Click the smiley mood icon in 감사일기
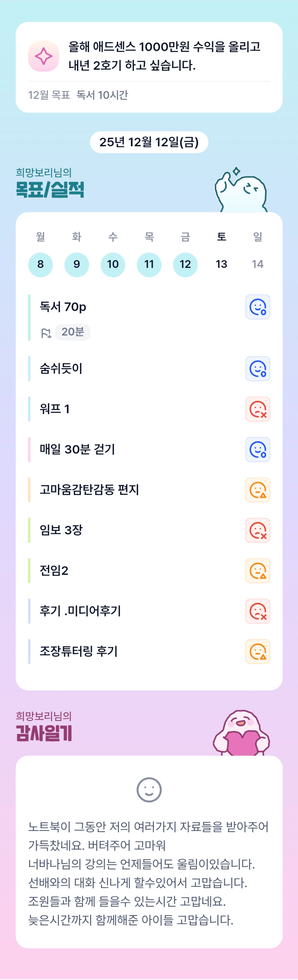The height and width of the screenshot is (980, 298). point(149,789)
